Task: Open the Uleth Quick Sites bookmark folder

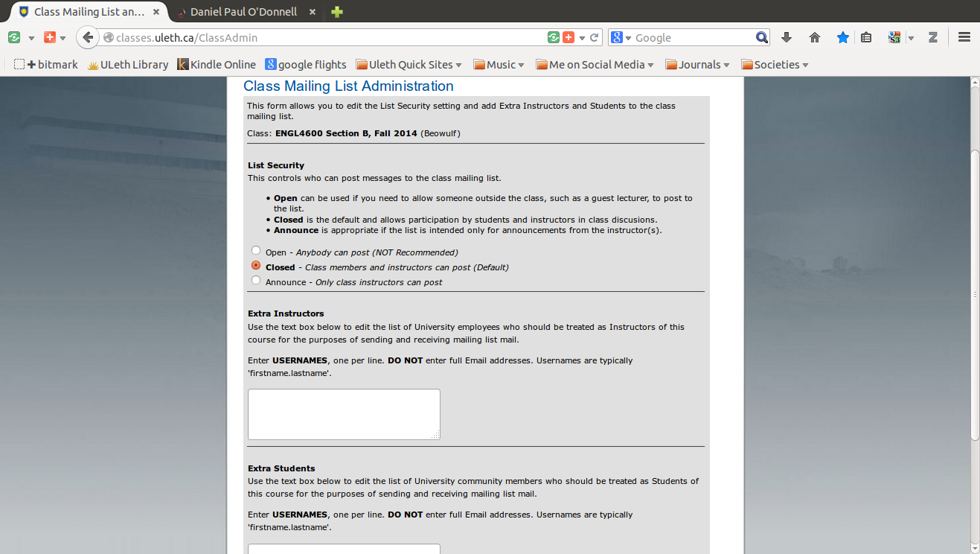Action: (x=409, y=65)
